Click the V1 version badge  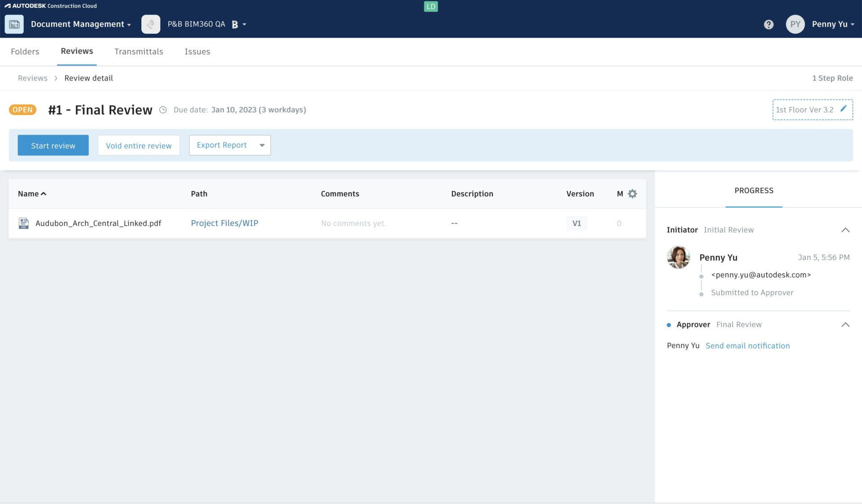[x=576, y=223]
